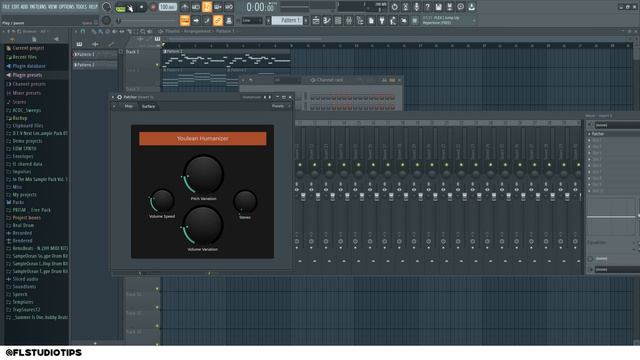
Task: Open Presets in Patcher window
Action: (x=278, y=106)
